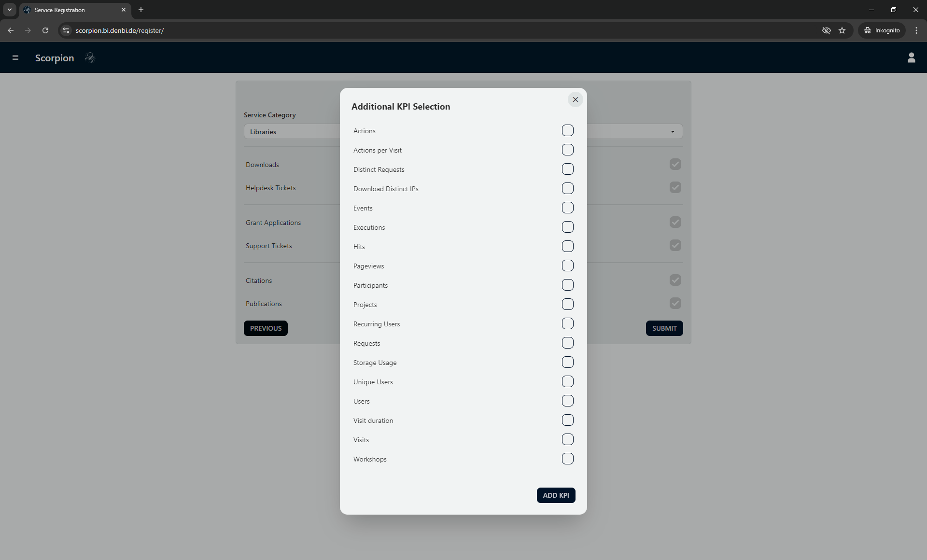Select the Users checkbox
927x560 pixels.
pos(568,401)
